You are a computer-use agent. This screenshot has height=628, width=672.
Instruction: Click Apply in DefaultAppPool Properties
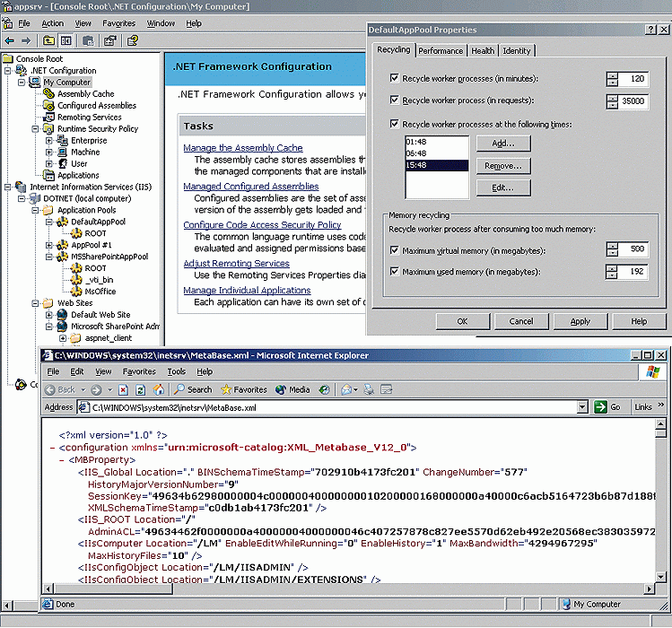[580, 321]
